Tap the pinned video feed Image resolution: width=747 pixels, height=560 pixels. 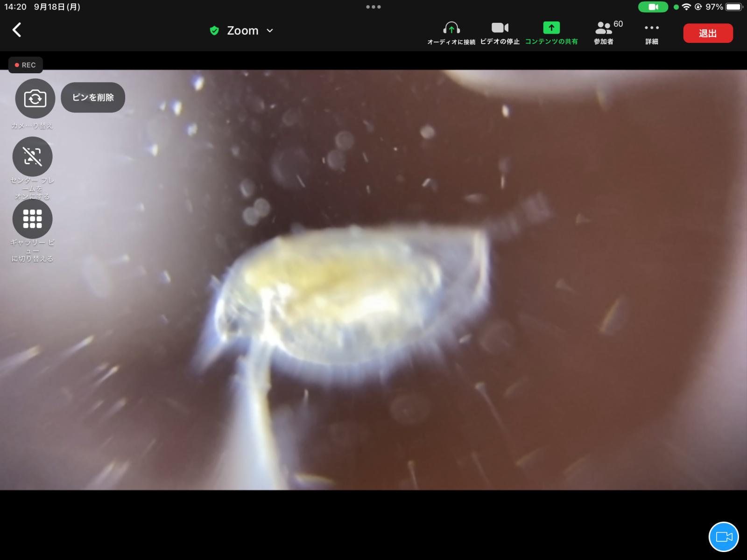(x=373, y=303)
